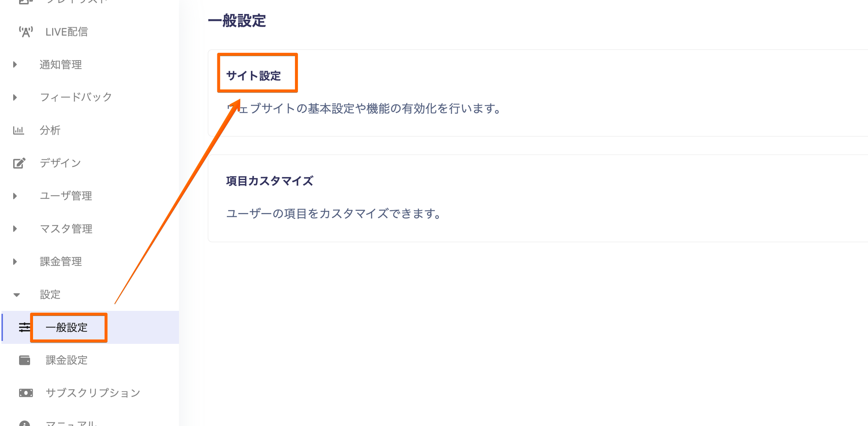Go to the 分析 menu item

click(50, 130)
